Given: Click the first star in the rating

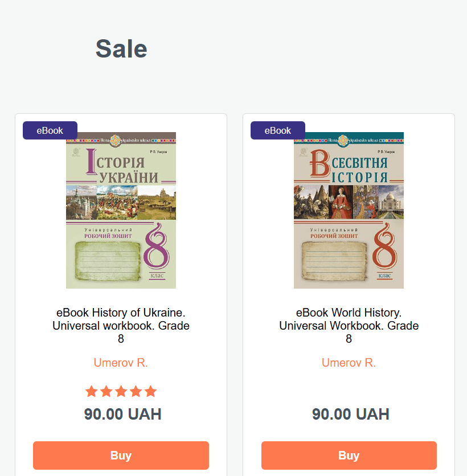Looking at the screenshot, I should (x=91, y=392).
